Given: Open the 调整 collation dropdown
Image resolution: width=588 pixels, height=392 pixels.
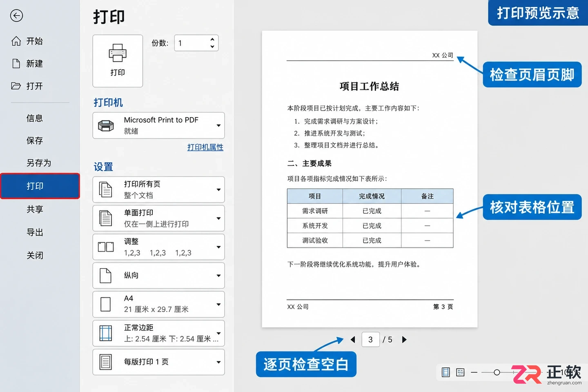Looking at the screenshot, I should click(x=158, y=247).
